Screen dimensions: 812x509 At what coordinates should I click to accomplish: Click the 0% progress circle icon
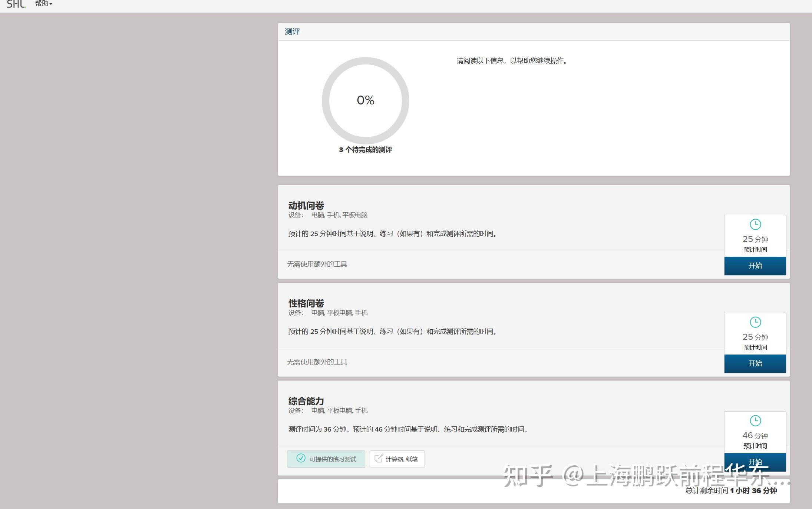pos(365,100)
